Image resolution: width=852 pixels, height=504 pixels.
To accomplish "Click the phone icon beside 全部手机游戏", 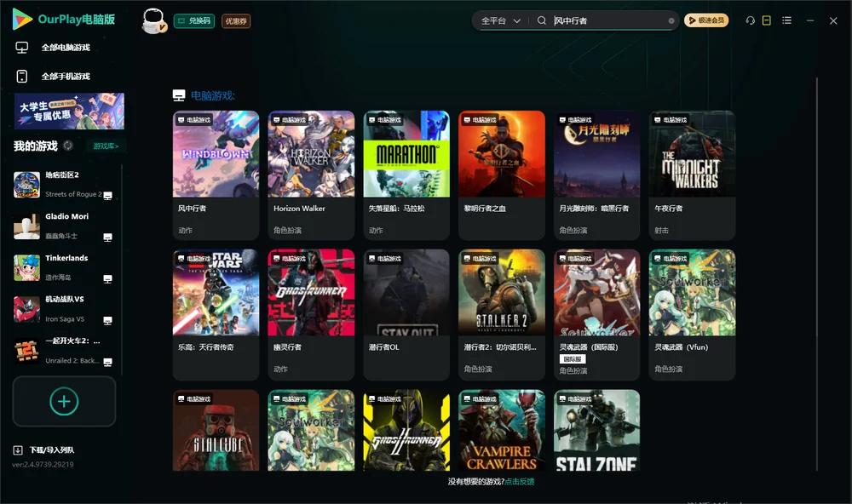I will [22, 77].
